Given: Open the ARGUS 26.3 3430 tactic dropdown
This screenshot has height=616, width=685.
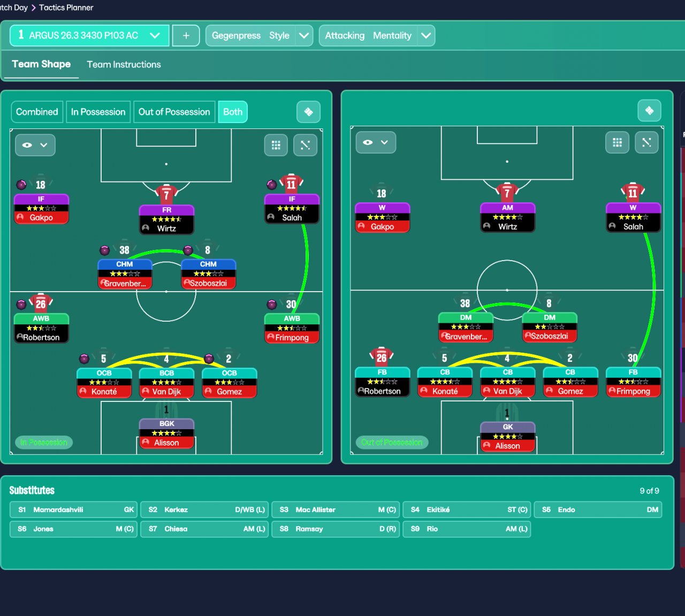Looking at the screenshot, I should click(89, 36).
